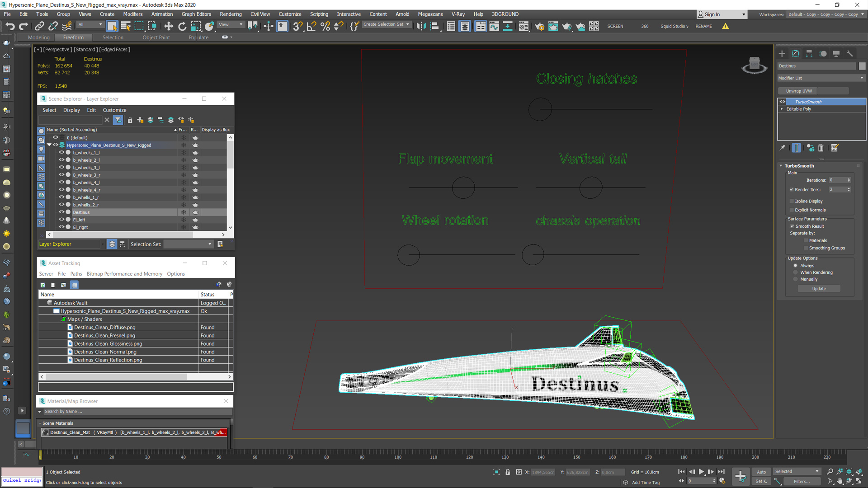
Task: Expand Editable Poly in modifier stack
Action: (x=782, y=109)
